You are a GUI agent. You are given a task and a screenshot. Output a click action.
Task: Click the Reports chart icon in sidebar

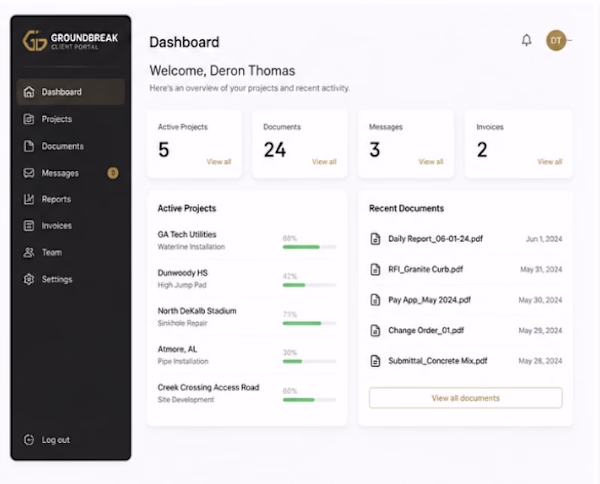tap(29, 199)
